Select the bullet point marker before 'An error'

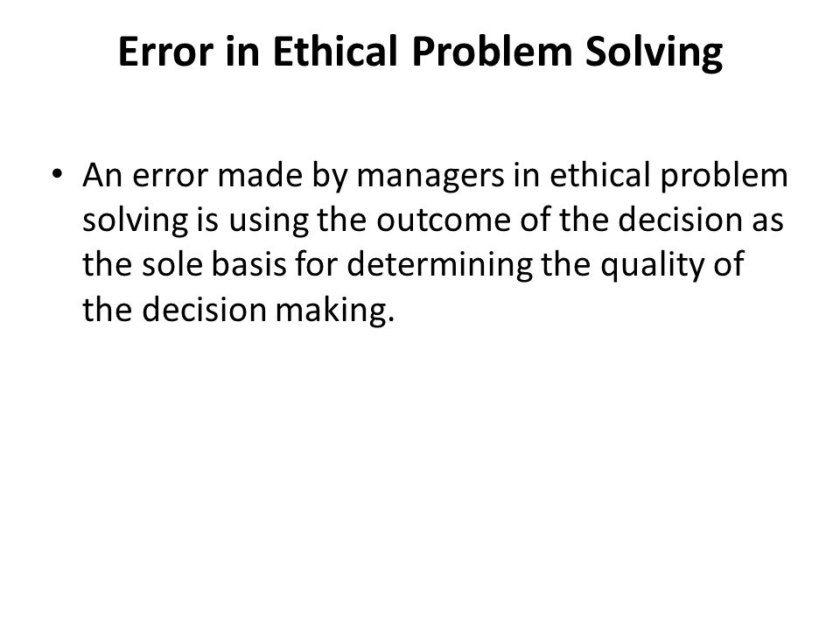coord(57,174)
